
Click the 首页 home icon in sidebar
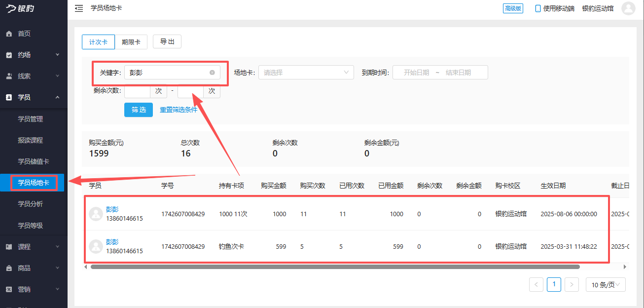[9, 34]
